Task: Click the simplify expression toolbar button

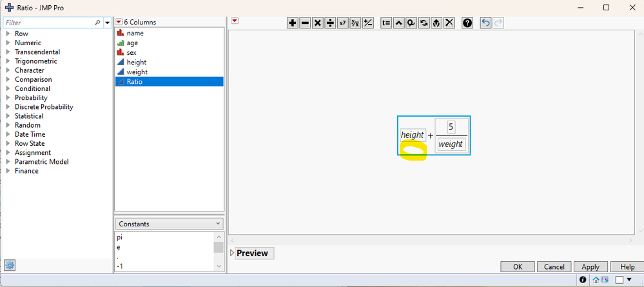Action: [436, 23]
